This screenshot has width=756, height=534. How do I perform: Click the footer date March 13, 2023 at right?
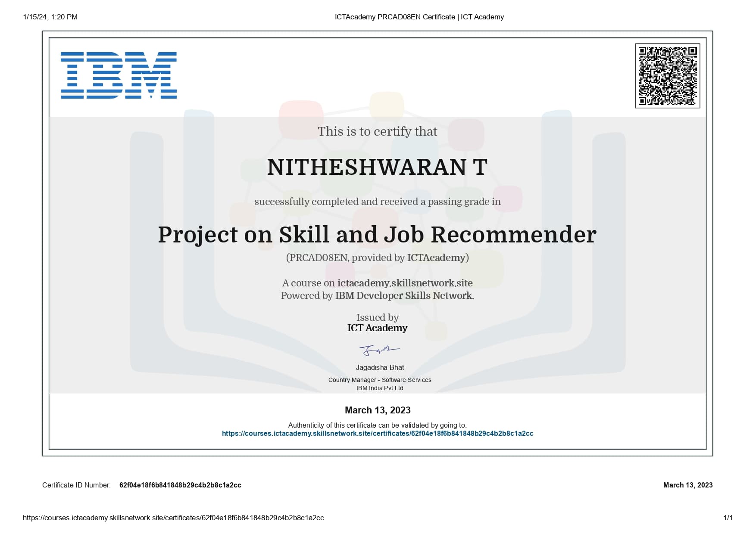pos(688,485)
